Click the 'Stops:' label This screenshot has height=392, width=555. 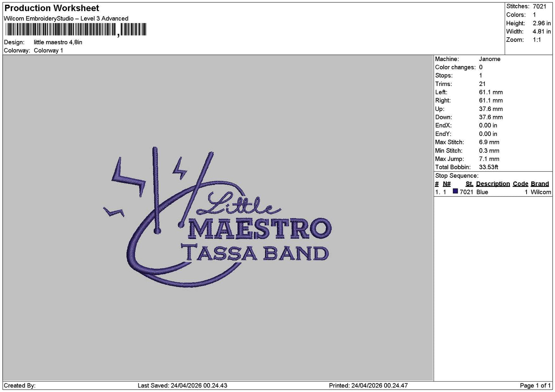tap(444, 76)
